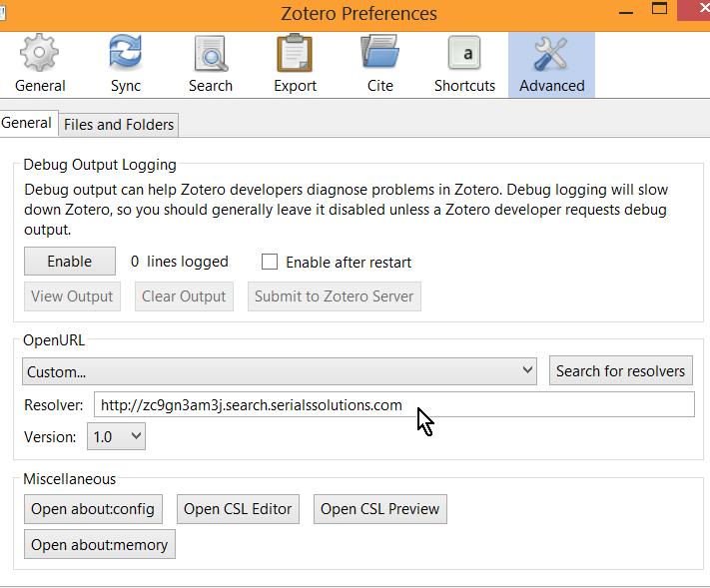710x588 pixels.
Task: Click the 'Debug Output Logging' group label
Action: tap(100, 165)
